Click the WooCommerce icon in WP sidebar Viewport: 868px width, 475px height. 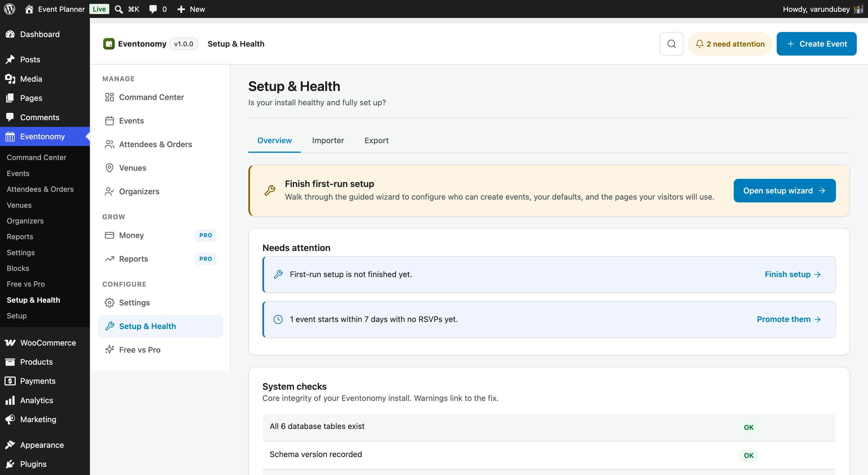[10, 343]
